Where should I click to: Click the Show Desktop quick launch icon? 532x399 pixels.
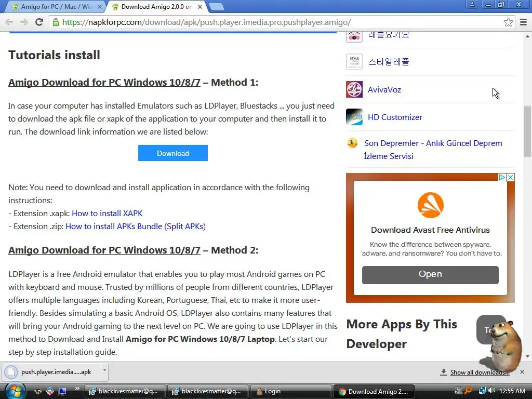tap(62, 392)
